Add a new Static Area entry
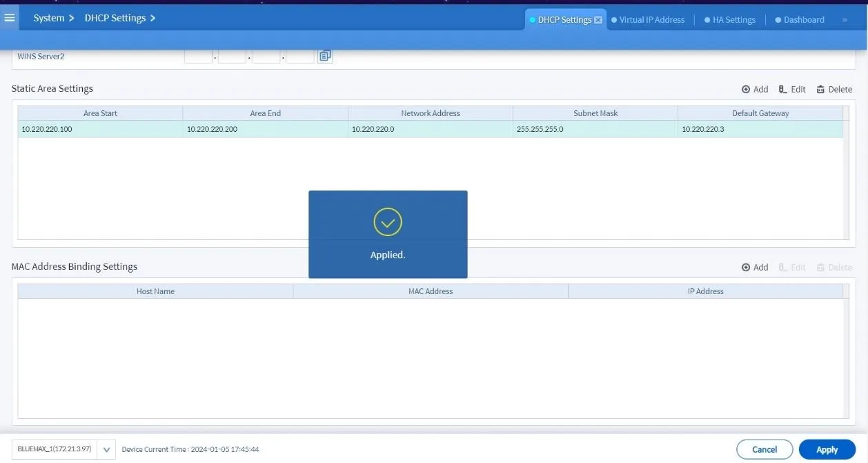This screenshot has width=868, height=463. [755, 89]
